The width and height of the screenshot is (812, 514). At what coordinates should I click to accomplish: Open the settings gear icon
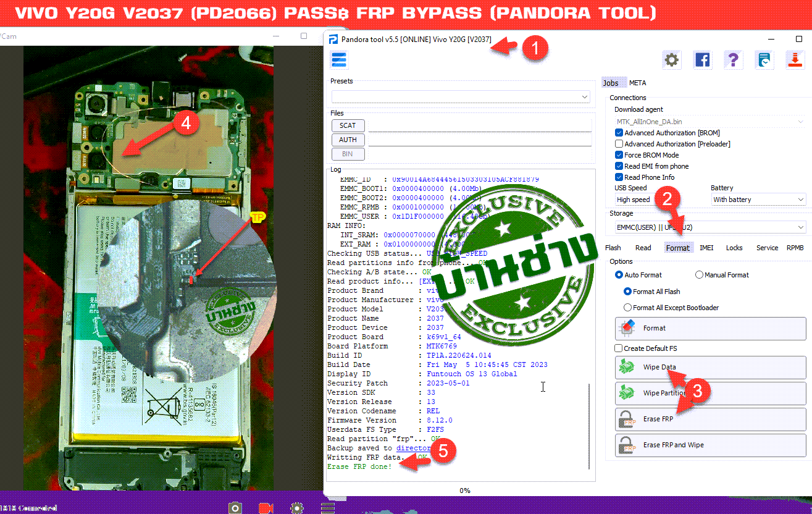[x=671, y=60]
